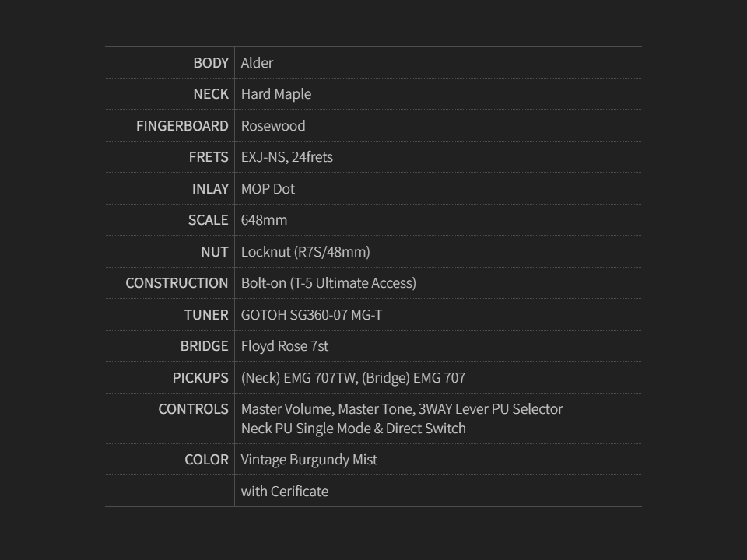Click the Hard Maple neck value
Image resolution: width=747 pixels, height=560 pixels.
(276, 94)
